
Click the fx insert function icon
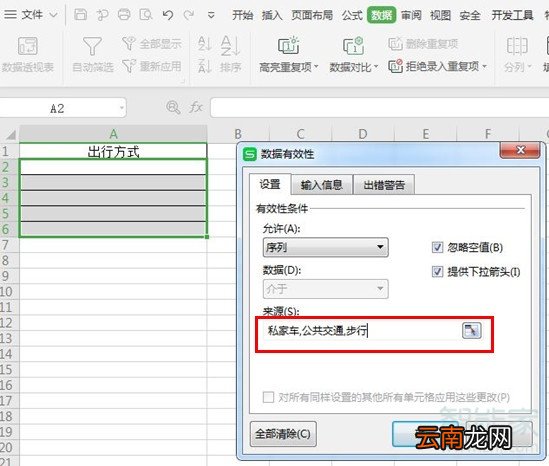pyautogui.click(x=196, y=107)
